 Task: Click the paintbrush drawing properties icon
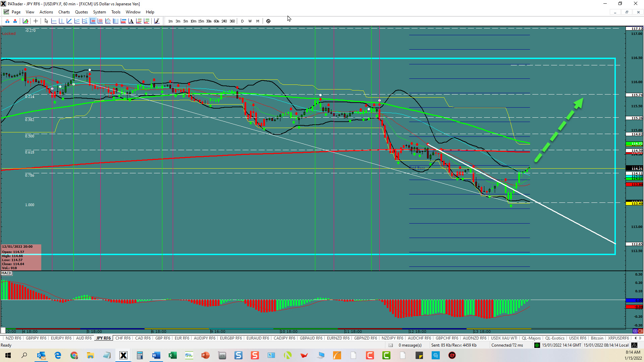coord(157,21)
